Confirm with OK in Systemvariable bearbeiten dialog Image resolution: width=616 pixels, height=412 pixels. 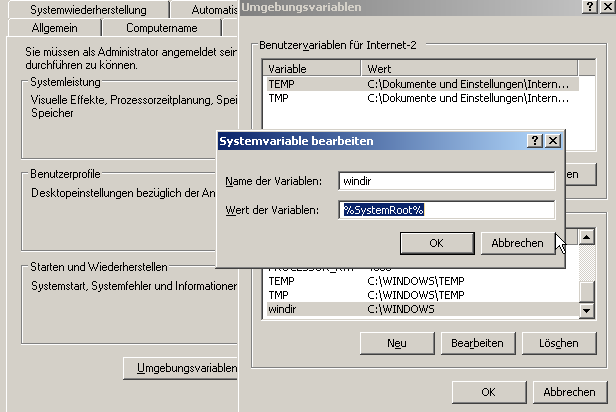436,243
